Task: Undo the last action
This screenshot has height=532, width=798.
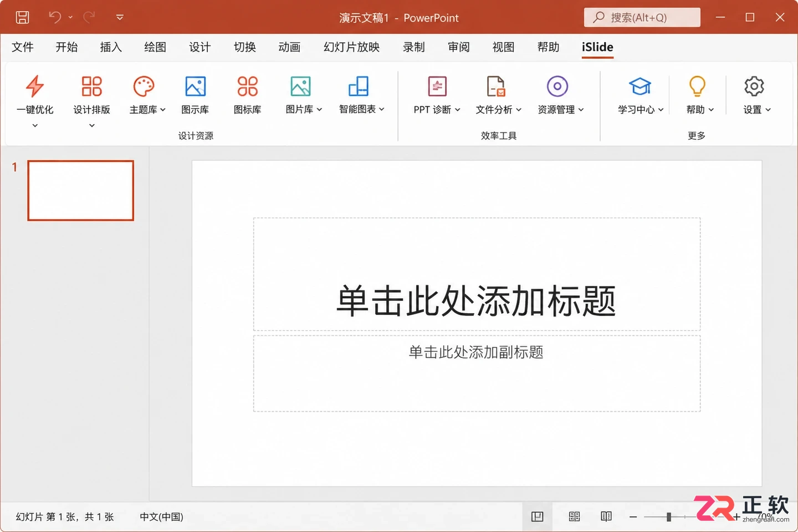Action: (55, 17)
